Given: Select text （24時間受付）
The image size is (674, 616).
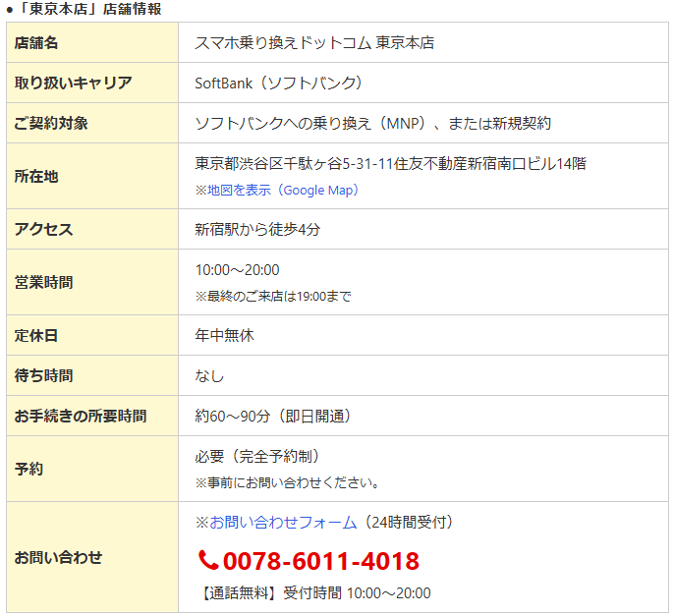Looking at the screenshot, I should [x=408, y=523].
